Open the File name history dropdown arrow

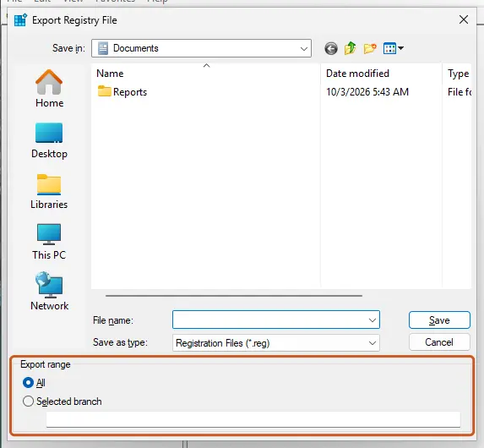[373, 320]
